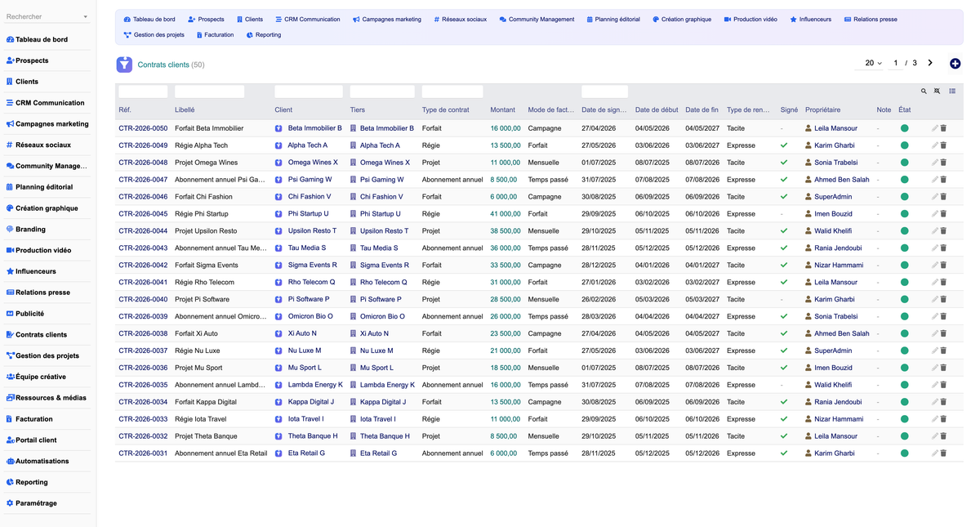Click owner avatar icon for SuperAdmin row 0046
This screenshot has height=527, width=980.
808,197
